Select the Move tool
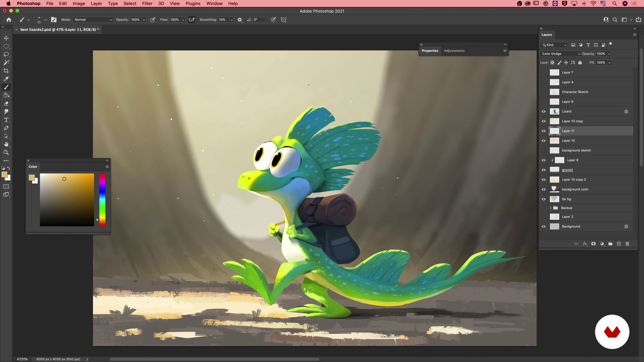Image resolution: width=644 pixels, height=362 pixels. [6, 38]
